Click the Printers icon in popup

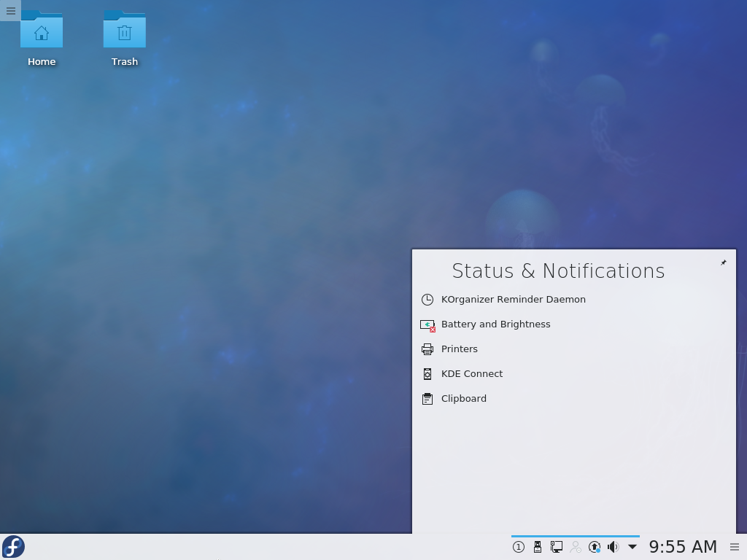point(427,349)
